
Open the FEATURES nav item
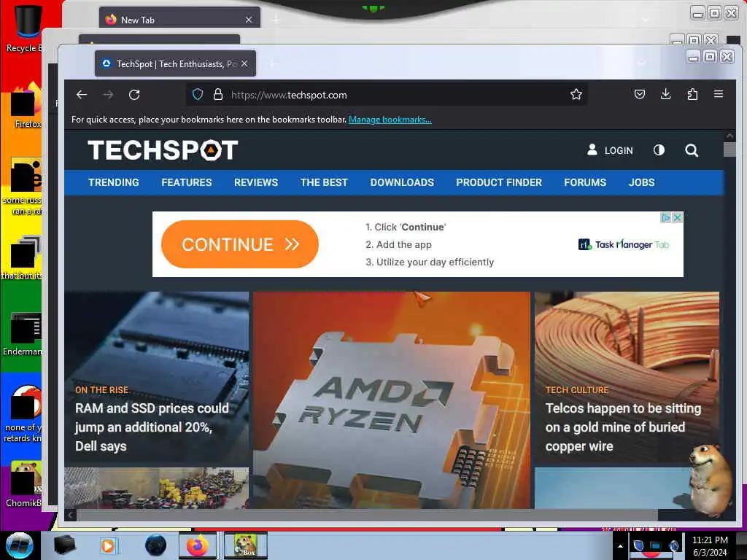(x=186, y=182)
